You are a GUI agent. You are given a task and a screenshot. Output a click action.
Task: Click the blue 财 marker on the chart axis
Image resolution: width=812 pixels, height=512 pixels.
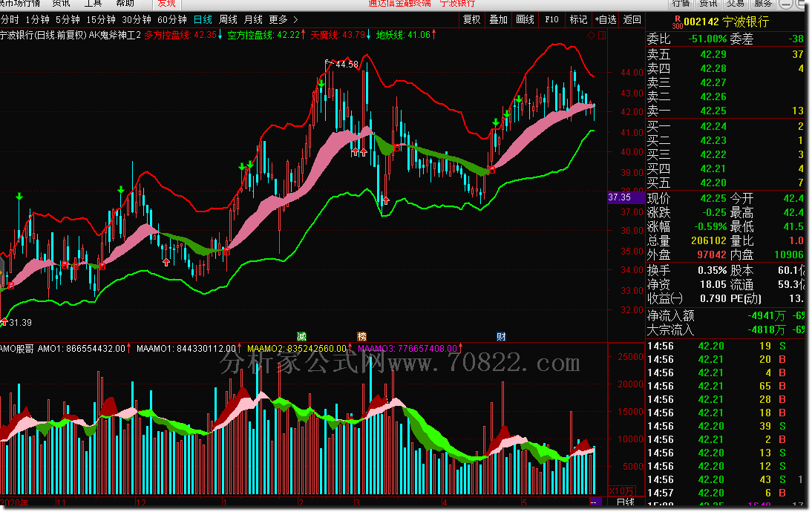[x=501, y=336]
